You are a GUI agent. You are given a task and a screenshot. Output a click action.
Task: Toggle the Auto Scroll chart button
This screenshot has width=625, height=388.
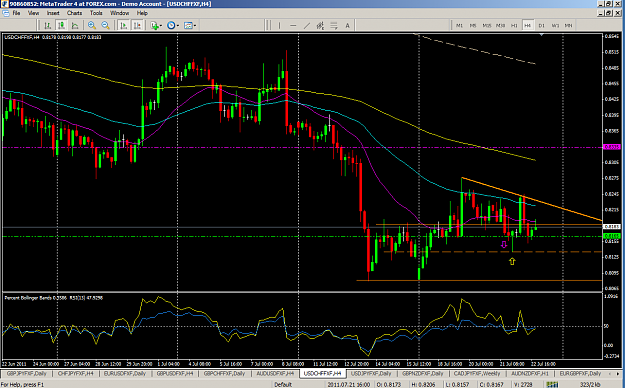coord(124,26)
